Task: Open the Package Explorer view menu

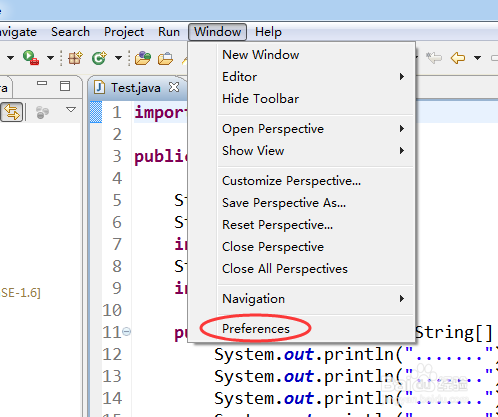Action: pyautogui.click(x=71, y=109)
